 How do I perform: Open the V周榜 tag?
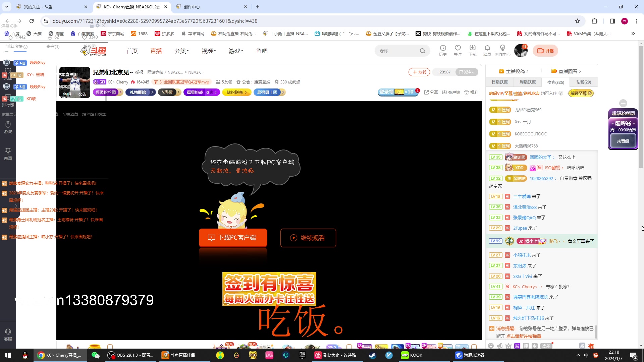(x=169, y=92)
